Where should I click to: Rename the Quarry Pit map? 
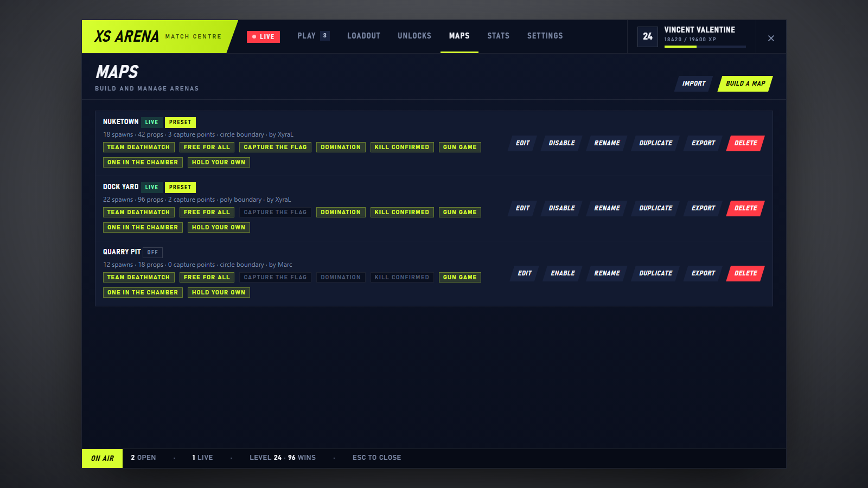pos(607,273)
